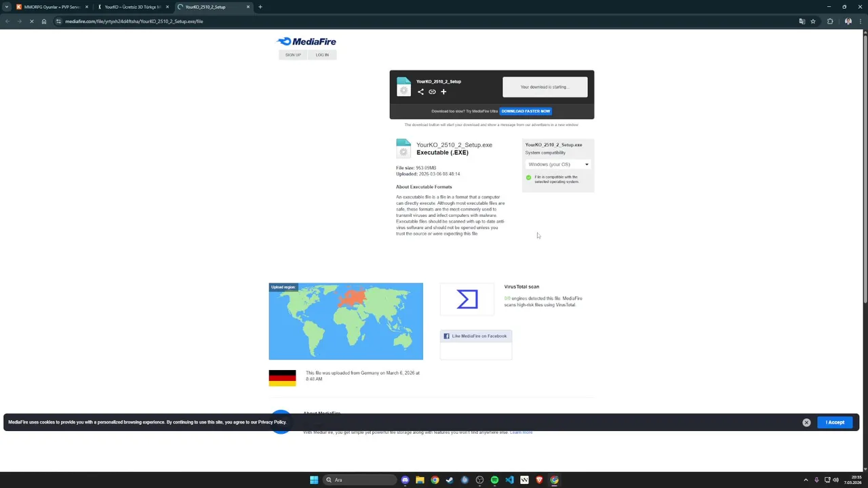The width and height of the screenshot is (868, 488).
Task: Close the MMORPG Oyunlar tab
Action: click(x=87, y=7)
